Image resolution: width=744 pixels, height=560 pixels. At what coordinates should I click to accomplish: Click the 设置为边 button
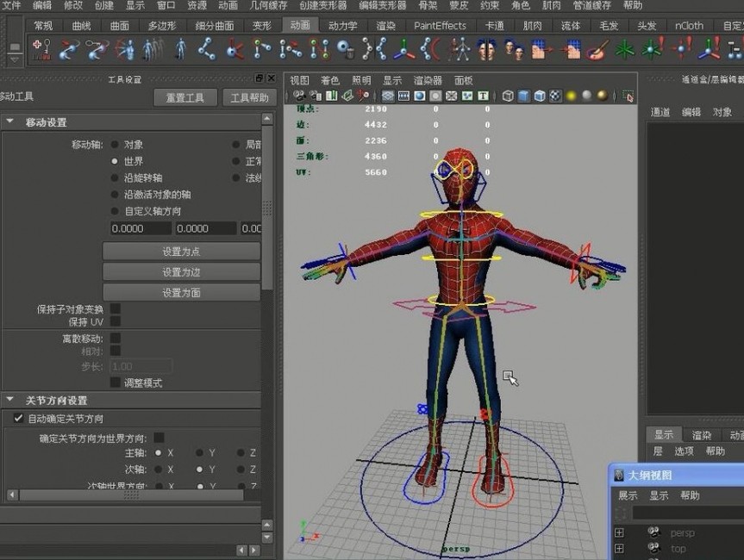click(181, 272)
